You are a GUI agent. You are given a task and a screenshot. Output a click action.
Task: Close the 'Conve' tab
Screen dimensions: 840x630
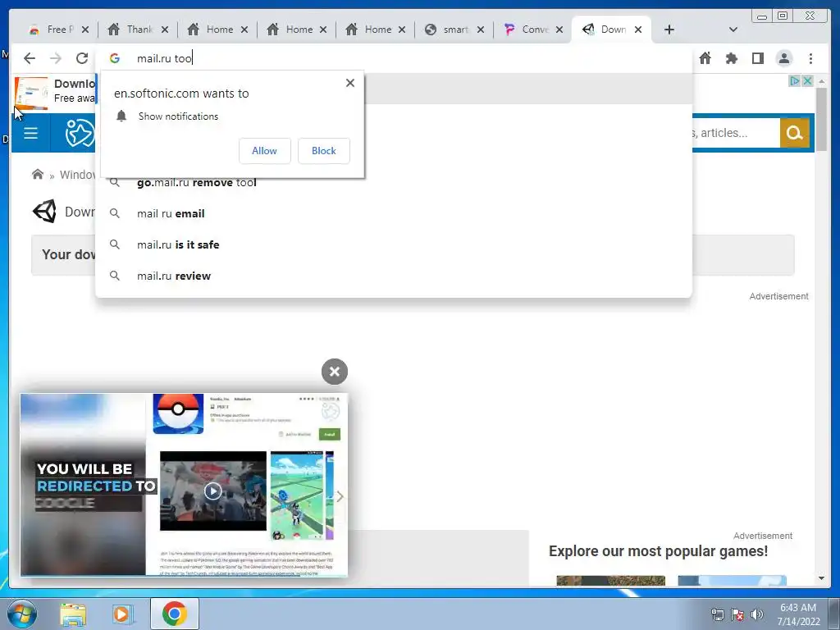(559, 30)
